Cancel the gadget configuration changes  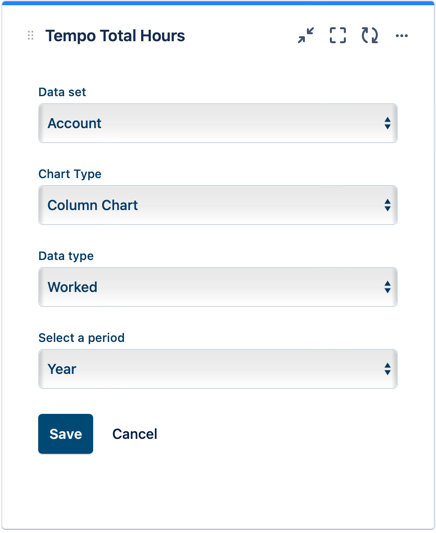point(135,434)
